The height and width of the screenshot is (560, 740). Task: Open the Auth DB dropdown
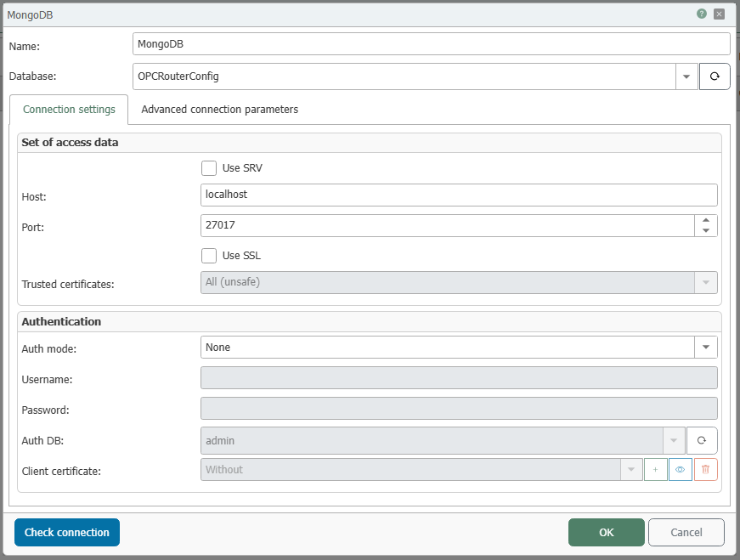(674, 440)
